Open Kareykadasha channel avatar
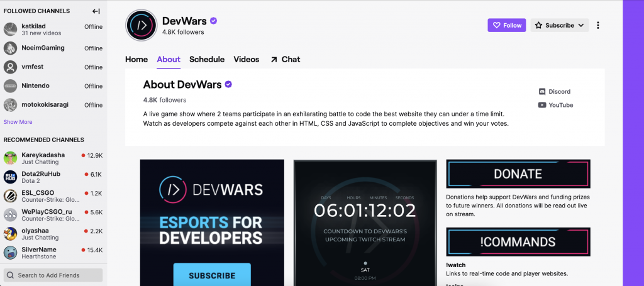This screenshot has width=644, height=286. 10,158
